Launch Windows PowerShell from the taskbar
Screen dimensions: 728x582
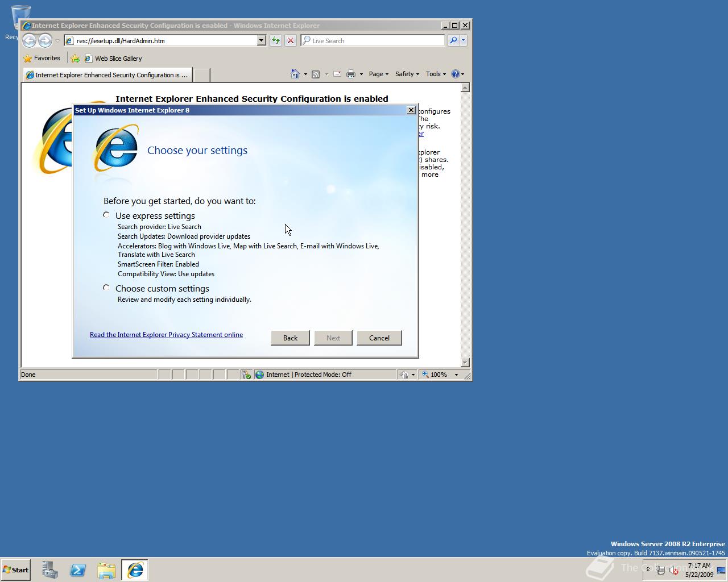click(x=78, y=570)
